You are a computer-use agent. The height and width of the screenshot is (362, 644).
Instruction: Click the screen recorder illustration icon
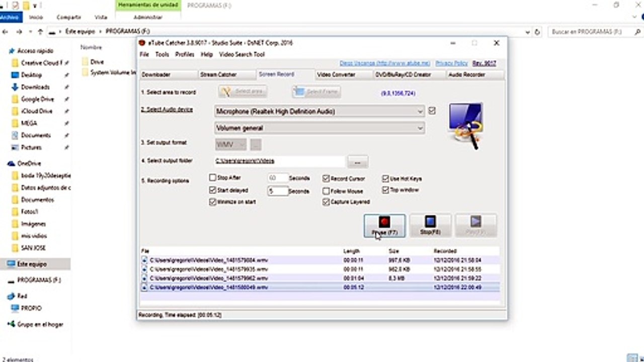[x=466, y=125]
